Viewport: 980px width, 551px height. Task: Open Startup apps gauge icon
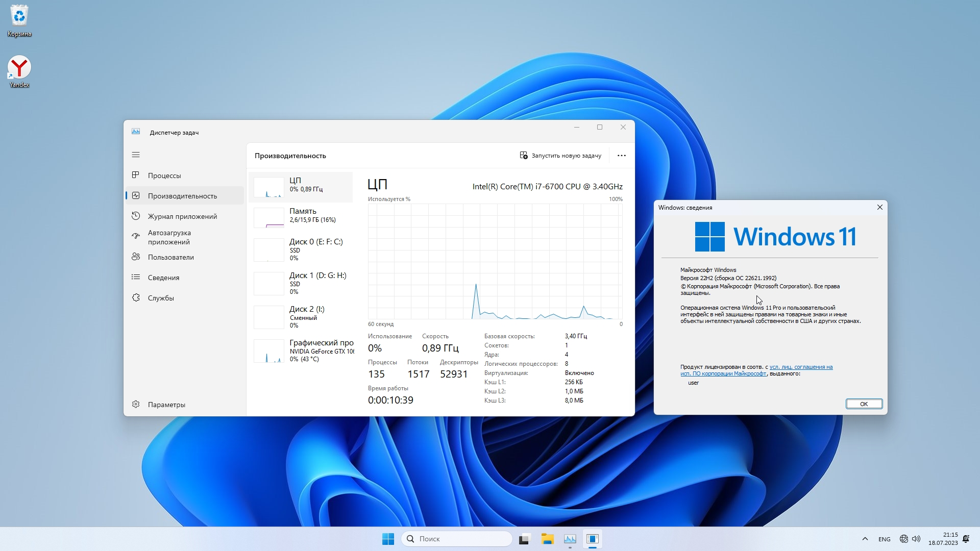point(136,236)
